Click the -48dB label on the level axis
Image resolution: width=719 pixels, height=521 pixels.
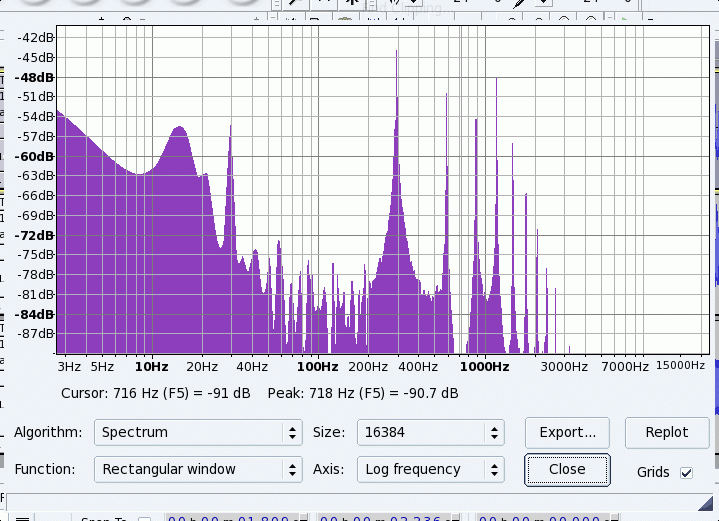pos(36,77)
